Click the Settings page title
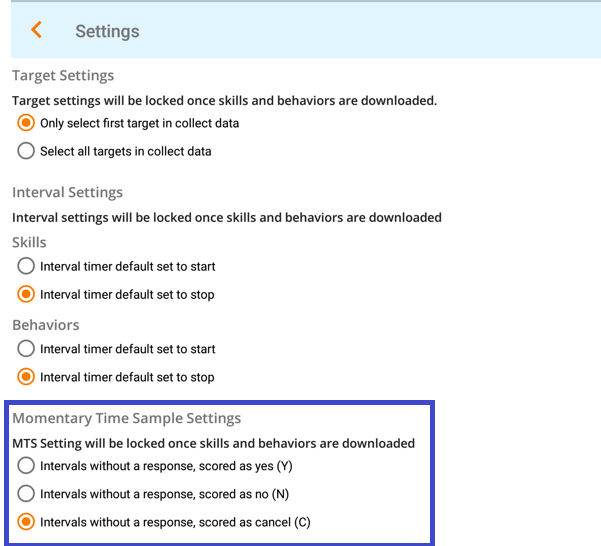Viewport: 601px width, 546px height. click(107, 31)
